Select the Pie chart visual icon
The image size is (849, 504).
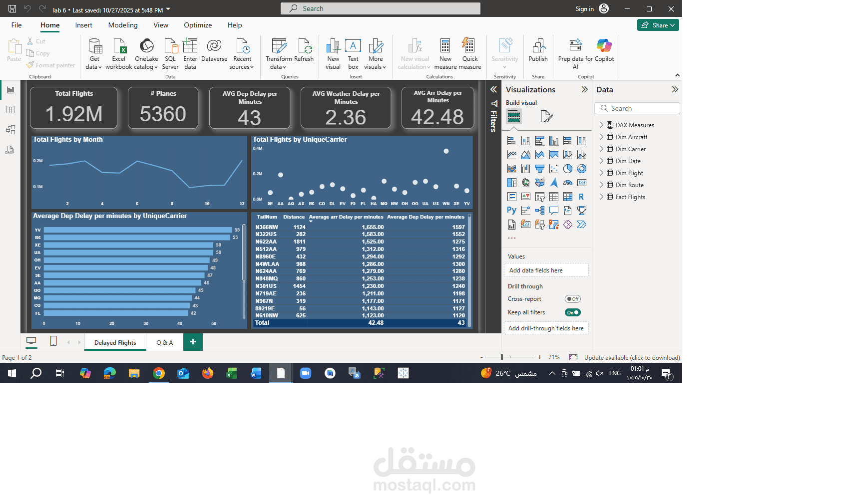point(567,169)
